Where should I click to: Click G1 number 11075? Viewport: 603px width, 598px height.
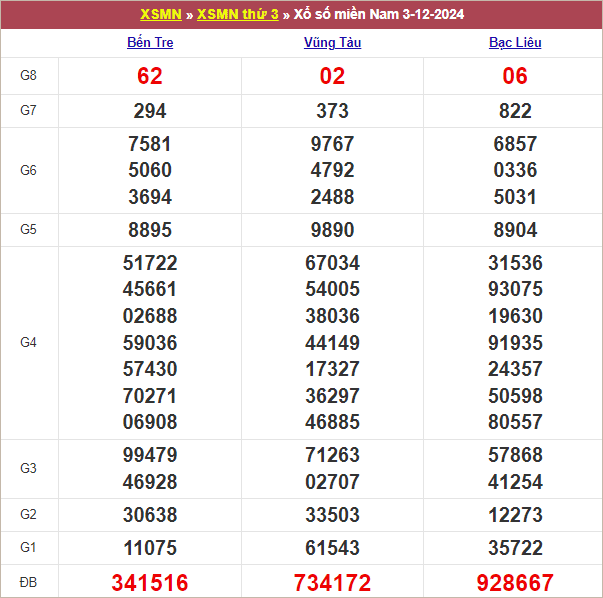pos(150,548)
